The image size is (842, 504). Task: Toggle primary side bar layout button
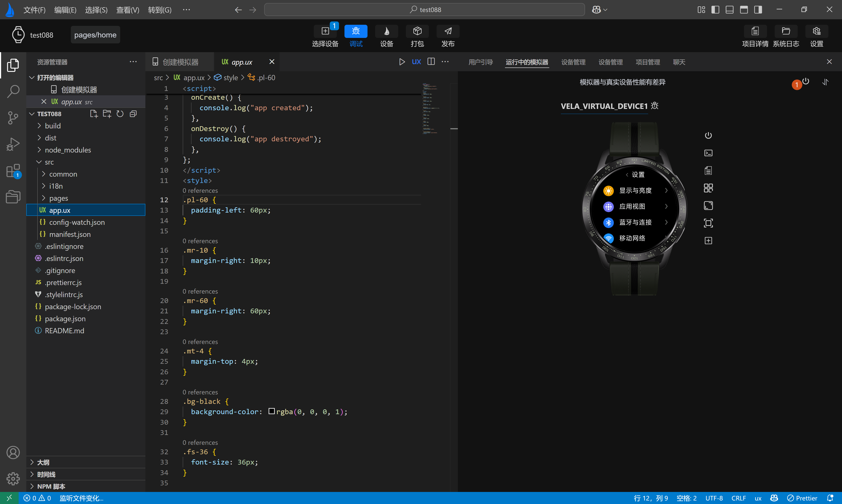[715, 9]
